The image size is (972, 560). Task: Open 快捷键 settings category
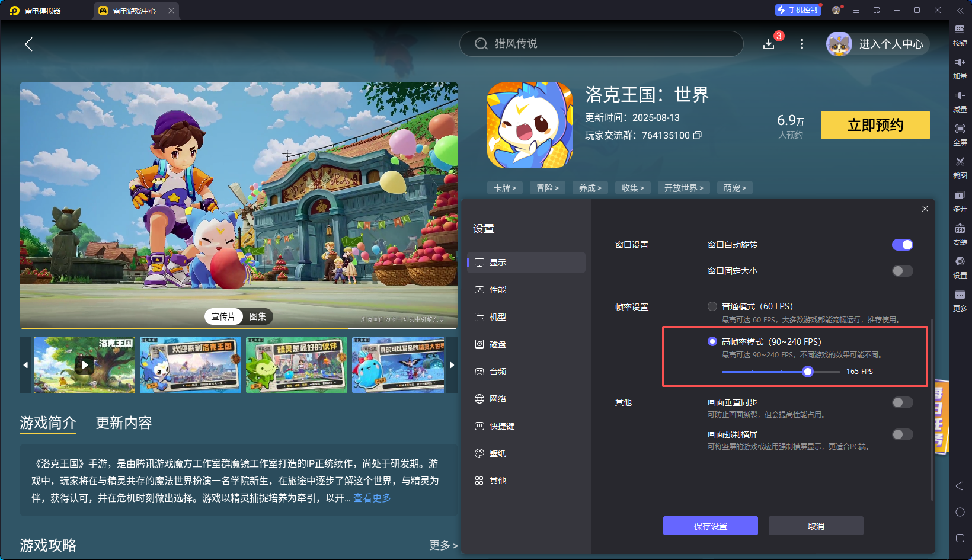[526, 426]
